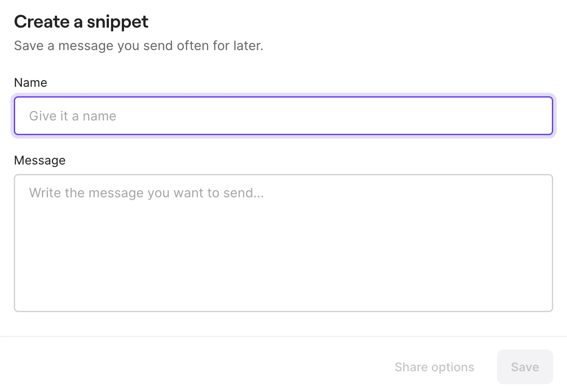Screen dimensions: 567x392
Task: Click the dialog subtitle text
Action: click(x=139, y=45)
